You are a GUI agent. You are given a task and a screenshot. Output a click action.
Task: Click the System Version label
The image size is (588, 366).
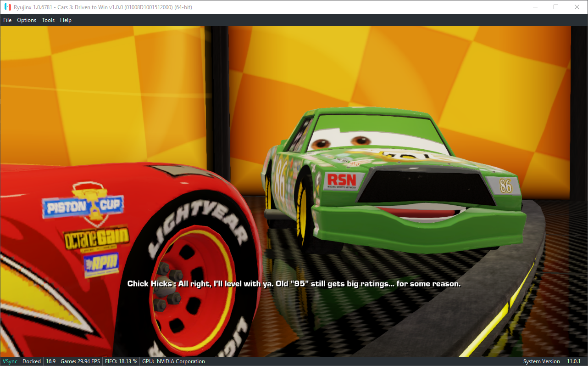click(x=541, y=361)
